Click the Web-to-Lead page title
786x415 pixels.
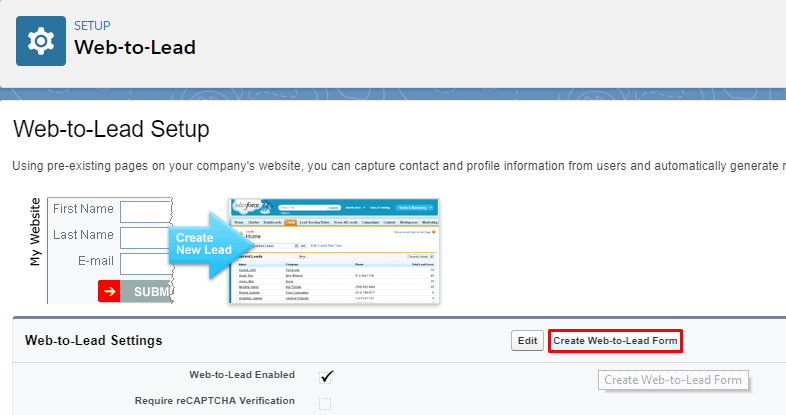pyautogui.click(x=135, y=47)
